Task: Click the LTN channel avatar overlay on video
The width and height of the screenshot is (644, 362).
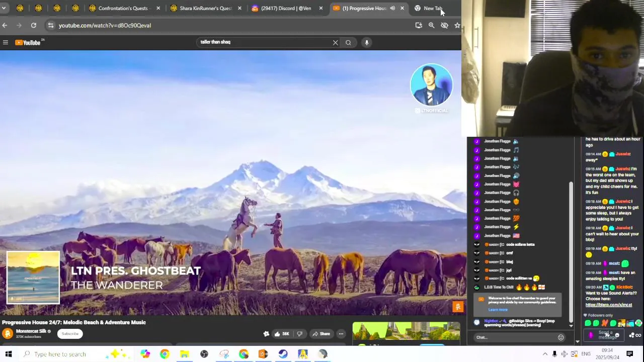Action: 431,84
